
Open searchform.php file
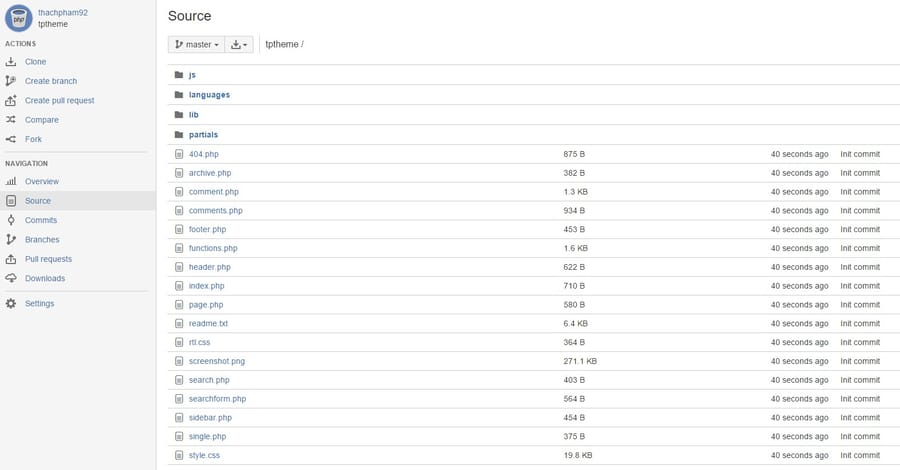tap(218, 399)
